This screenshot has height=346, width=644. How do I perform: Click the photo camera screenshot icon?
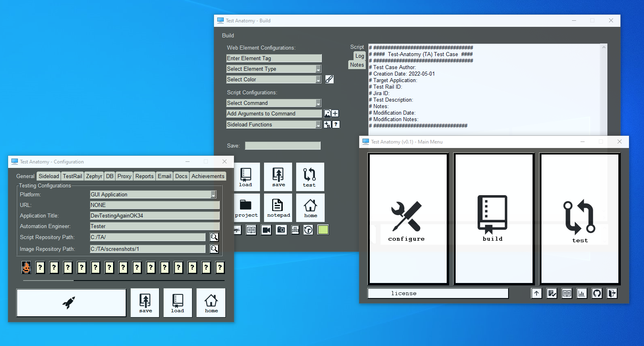point(281,230)
